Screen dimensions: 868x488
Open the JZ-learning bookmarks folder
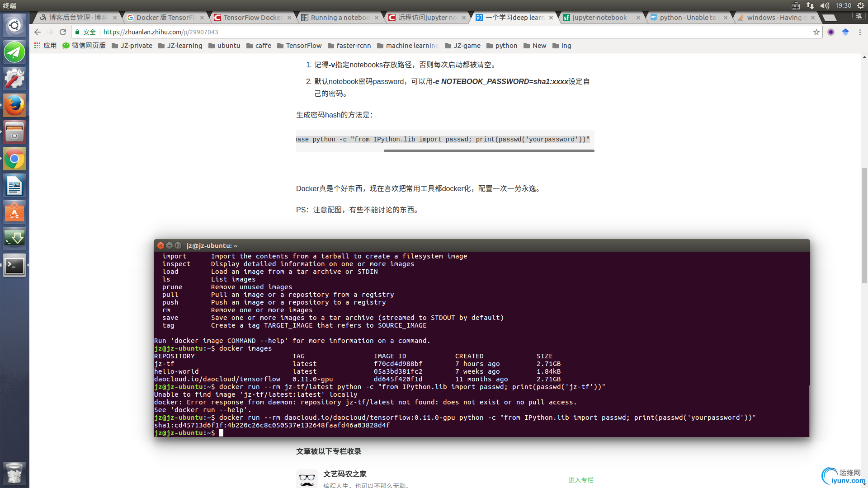180,46
